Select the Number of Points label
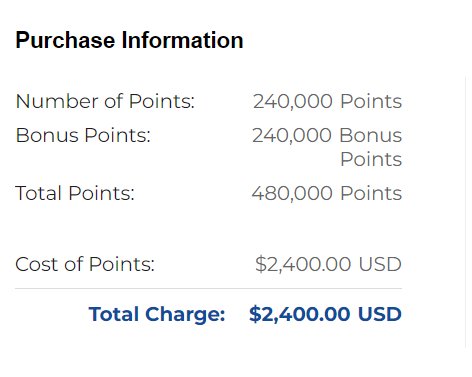Image resolution: width=472 pixels, height=377 pixels. click(105, 101)
